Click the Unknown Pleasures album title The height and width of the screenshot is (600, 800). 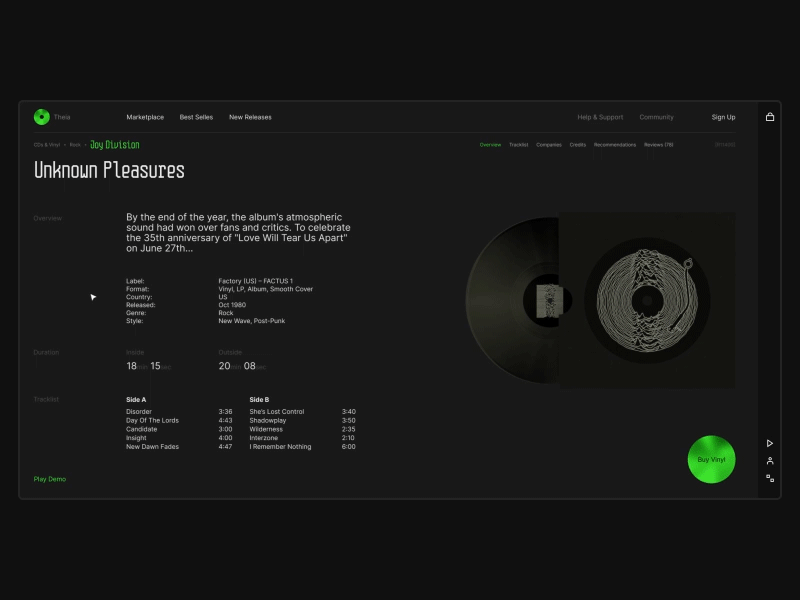tap(109, 170)
